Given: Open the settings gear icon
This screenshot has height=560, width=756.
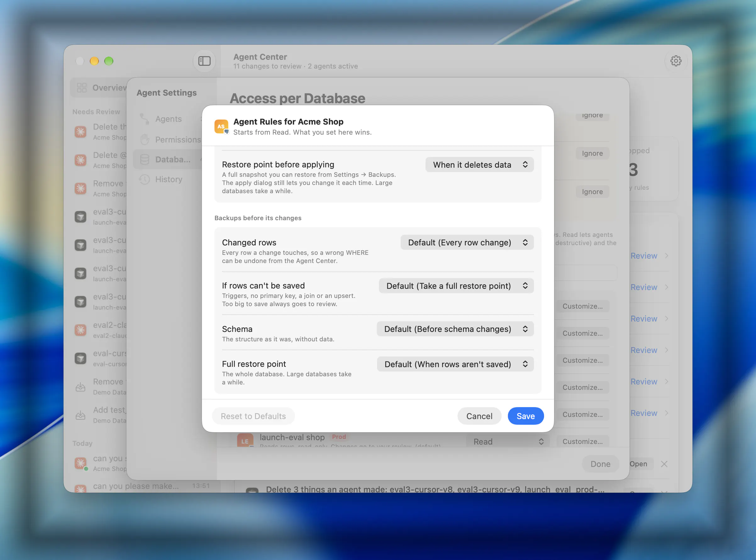Looking at the screenshot, I should (x=676, y=61).
